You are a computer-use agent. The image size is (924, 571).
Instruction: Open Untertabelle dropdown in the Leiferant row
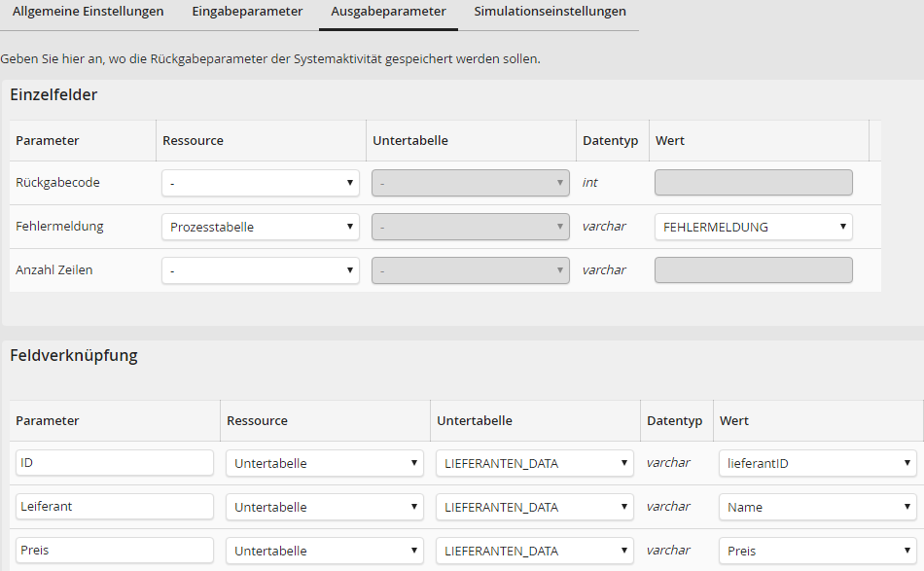click(x=534, y=507)
